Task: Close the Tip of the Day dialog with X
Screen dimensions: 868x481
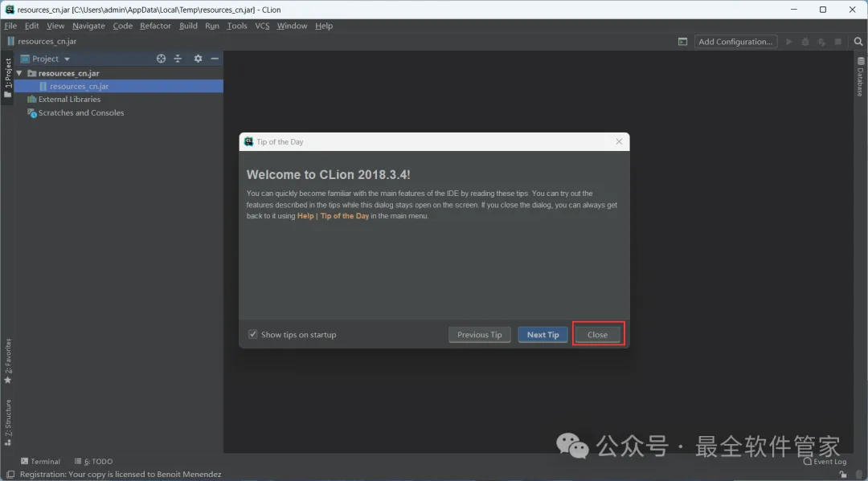Action: pos(619,141)
